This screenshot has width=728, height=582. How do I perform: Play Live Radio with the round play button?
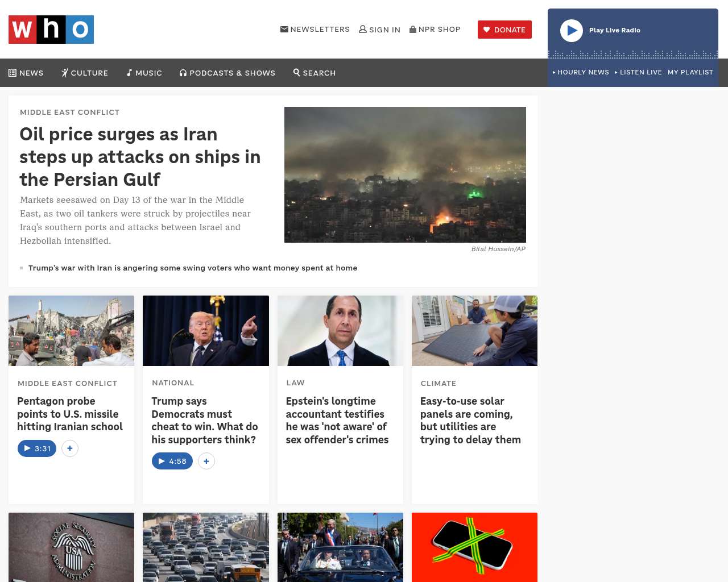click(572, 31)
